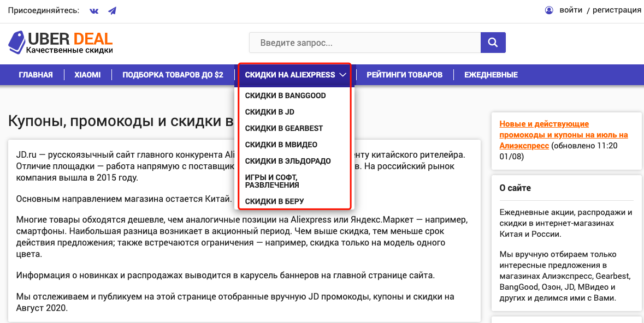Viewport: 644px width, 323px height.
Task: Collapse the Скидки на Aliexpress dropdown
Action: click(x=296, y=75)
